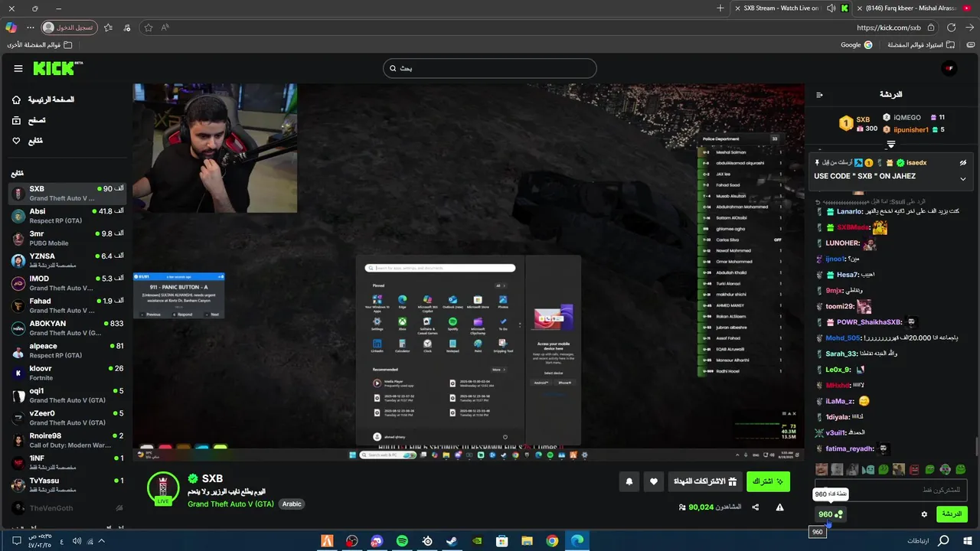Viewport: 980px width, 551px height.
Task: Select kloovr Fortnite channel
Action: tap(67, 373)
